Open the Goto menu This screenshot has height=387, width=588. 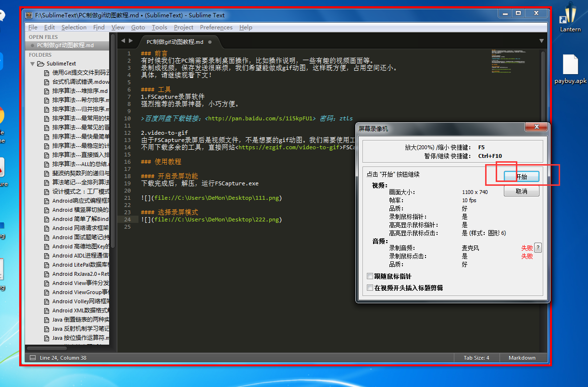(138, 27)
